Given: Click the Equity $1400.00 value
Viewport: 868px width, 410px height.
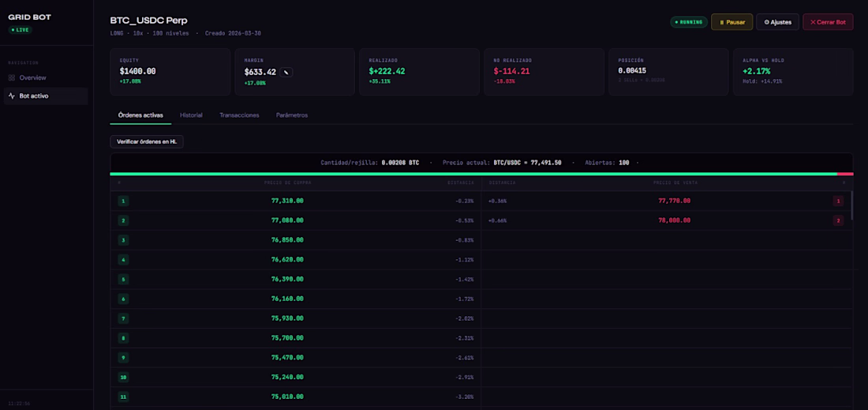Looking at the screenshot, I should click(x=137, y=71).
